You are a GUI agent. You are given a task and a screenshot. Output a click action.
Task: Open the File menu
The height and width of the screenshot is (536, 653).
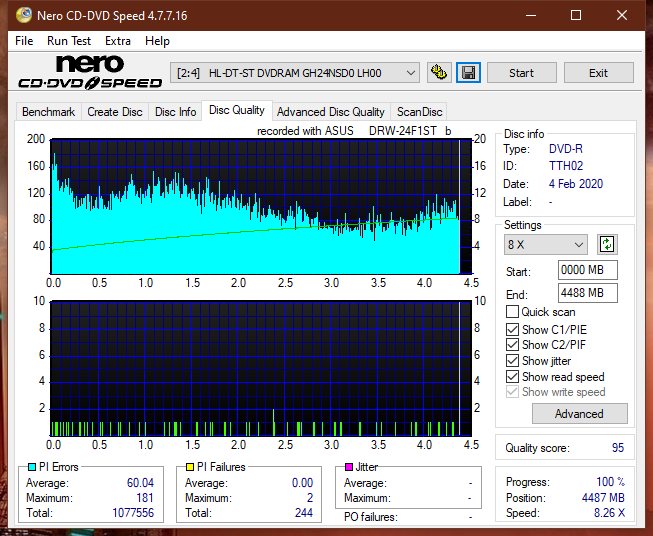pyautogui.click(x=24, y=41)
